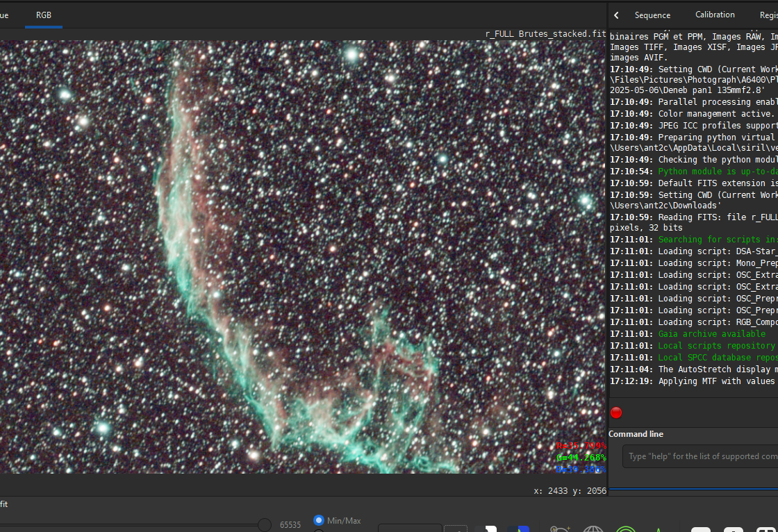Open the Calibration tab

pos(715,15)
